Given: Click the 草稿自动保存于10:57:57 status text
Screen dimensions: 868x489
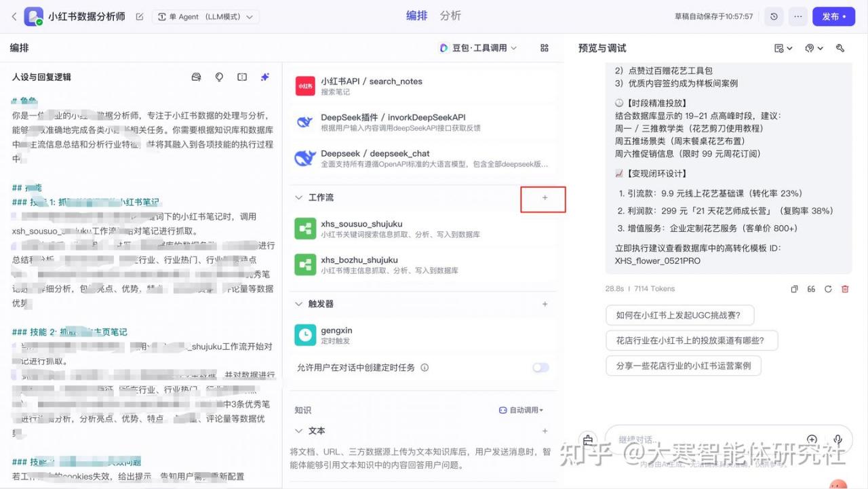Looking at the screenshot, I should [x=713, y=16].
